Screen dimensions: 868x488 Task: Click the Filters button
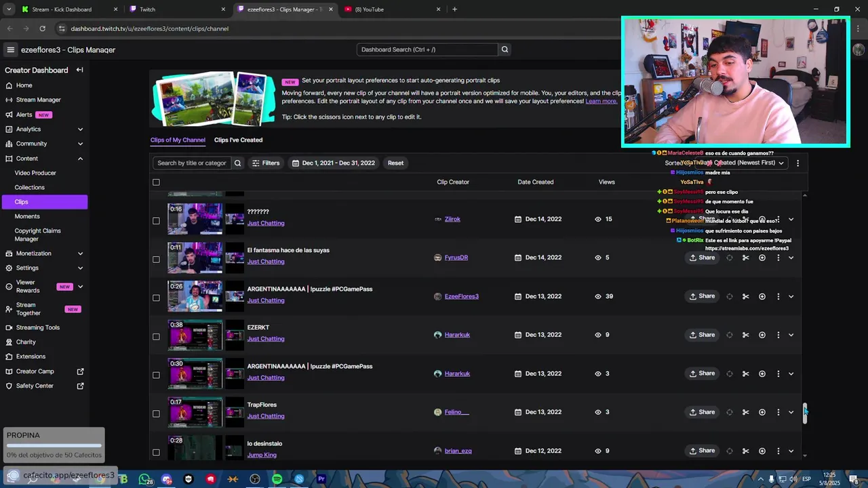tap(265, 163)
